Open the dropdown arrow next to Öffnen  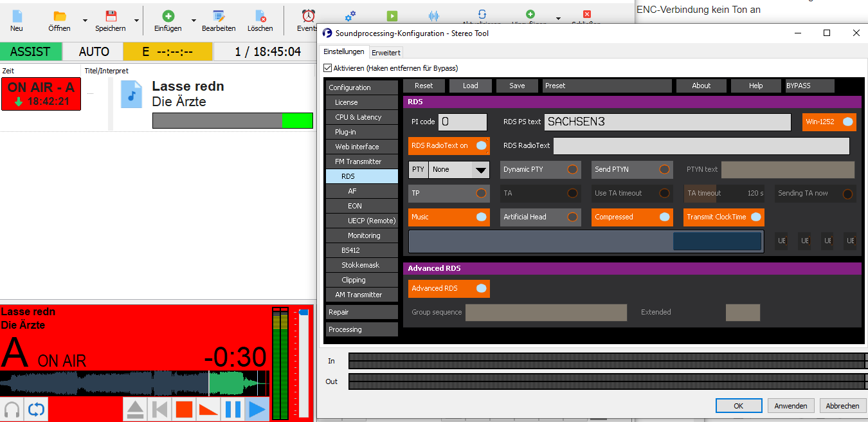tap(85, 20)
